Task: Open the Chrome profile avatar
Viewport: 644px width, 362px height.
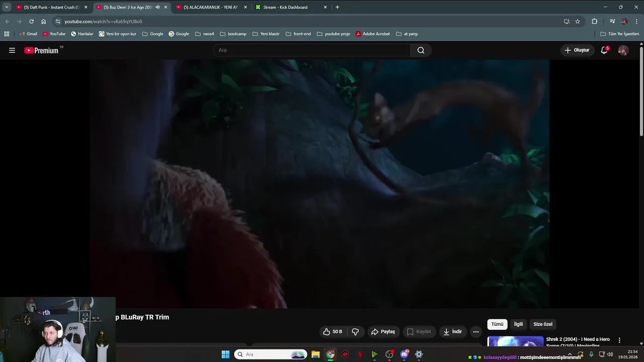Action: (624, 22)
